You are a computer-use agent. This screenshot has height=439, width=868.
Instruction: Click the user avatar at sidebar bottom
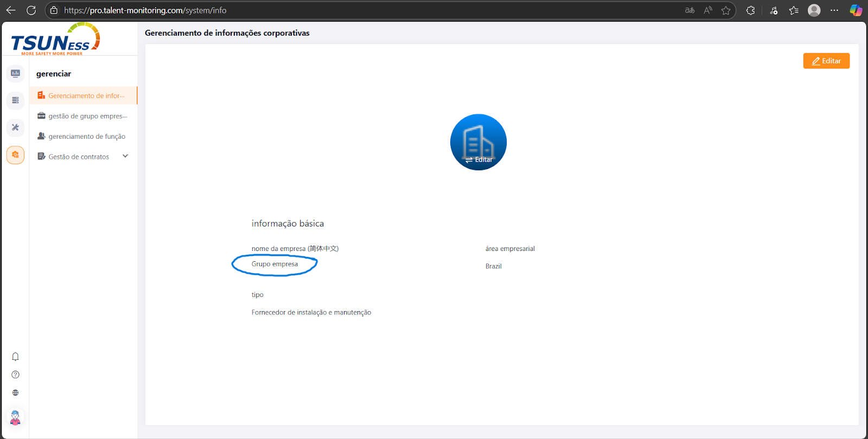15,417
